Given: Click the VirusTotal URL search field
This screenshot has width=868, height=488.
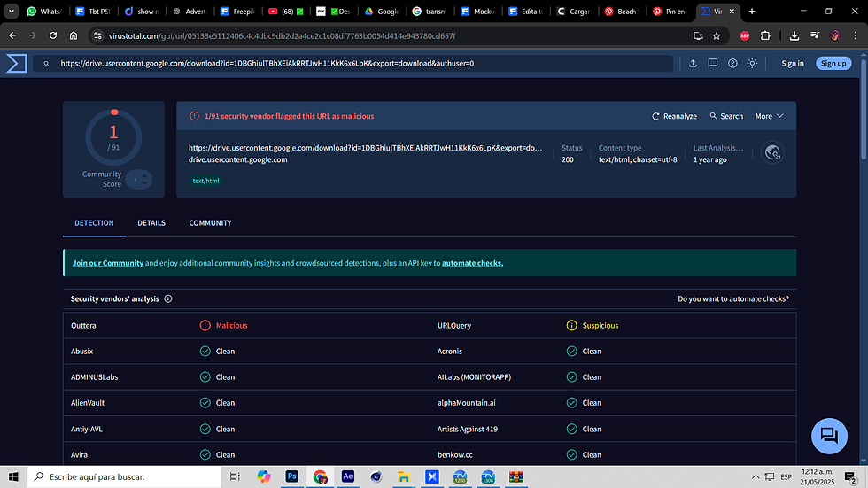Looking at the screenshot, I should pos(354,63).
